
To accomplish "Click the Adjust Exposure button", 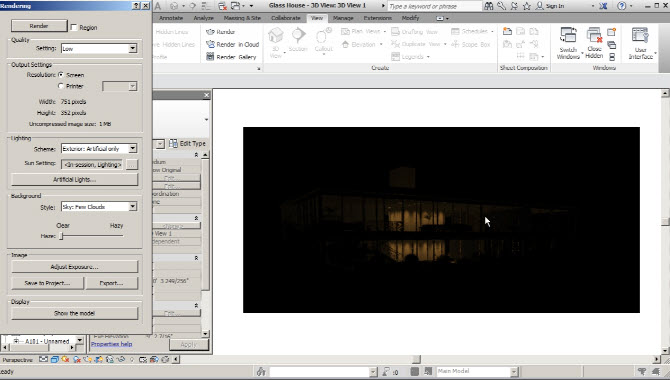I will pos(74,267).
